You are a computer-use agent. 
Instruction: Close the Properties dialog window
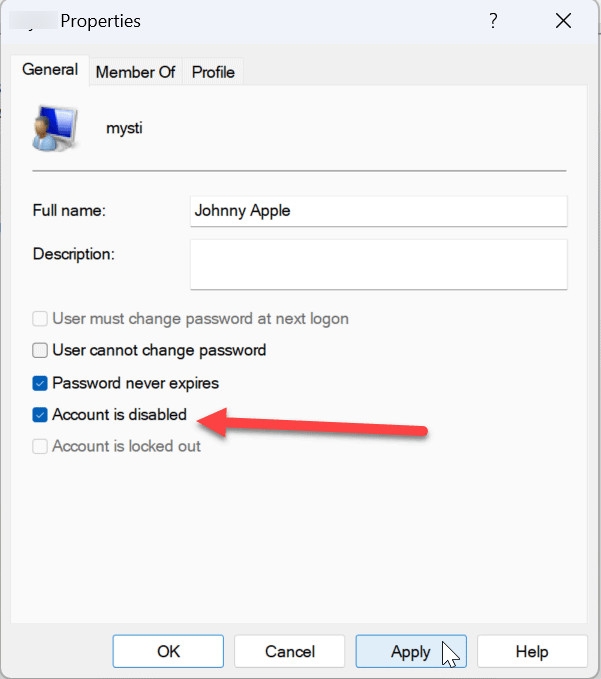coord(563,21)
